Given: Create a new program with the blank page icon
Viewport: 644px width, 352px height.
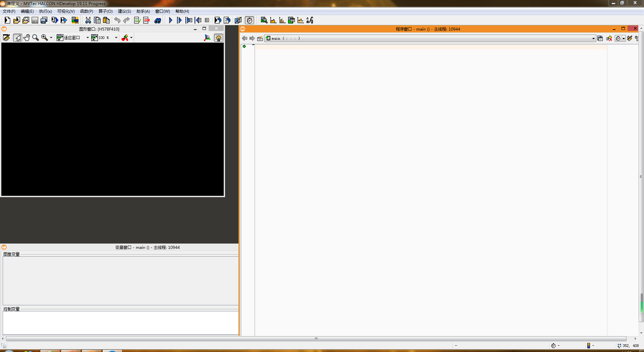Looking at the screenshot, I should pos(7,20).
